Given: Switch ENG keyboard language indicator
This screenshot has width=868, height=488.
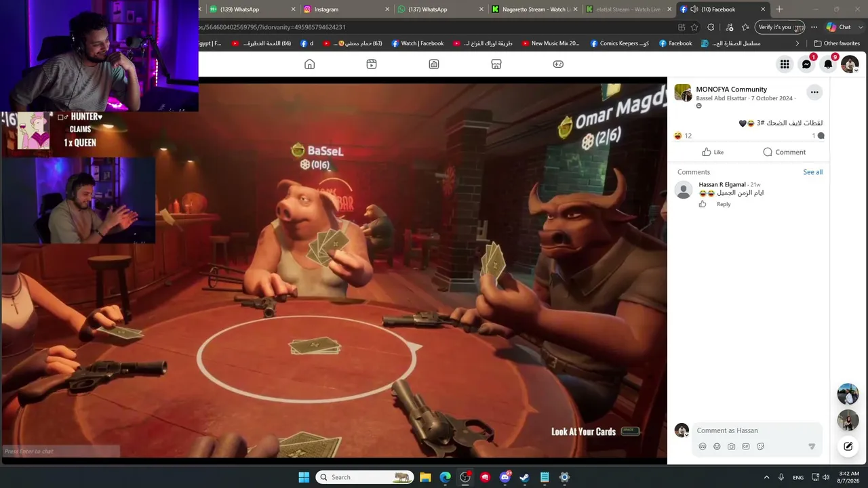Looking at the screenshot, I should (798, 477).
